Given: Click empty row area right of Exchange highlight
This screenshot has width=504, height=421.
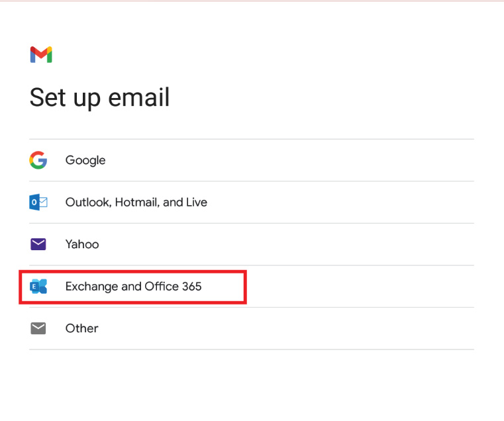Looking at the screenshot, I should 360,287.
